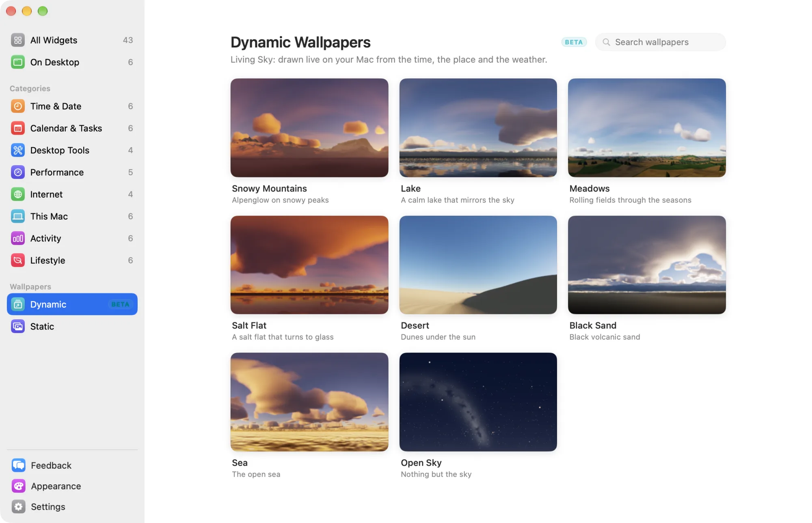Select the Salt Flat wallpaper thumbnail
The height and width of the screenshot is (523, 812).
[x=309, y=265]
